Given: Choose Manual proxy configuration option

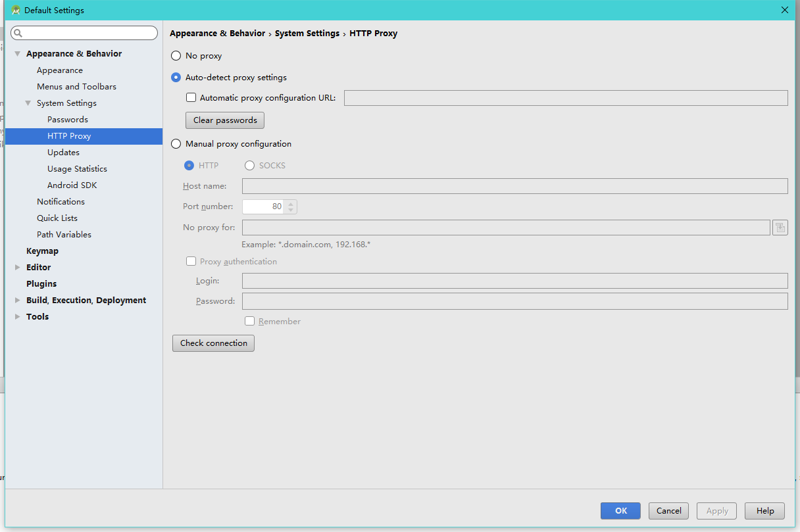Looking at the screenshot, I should 176,144.
